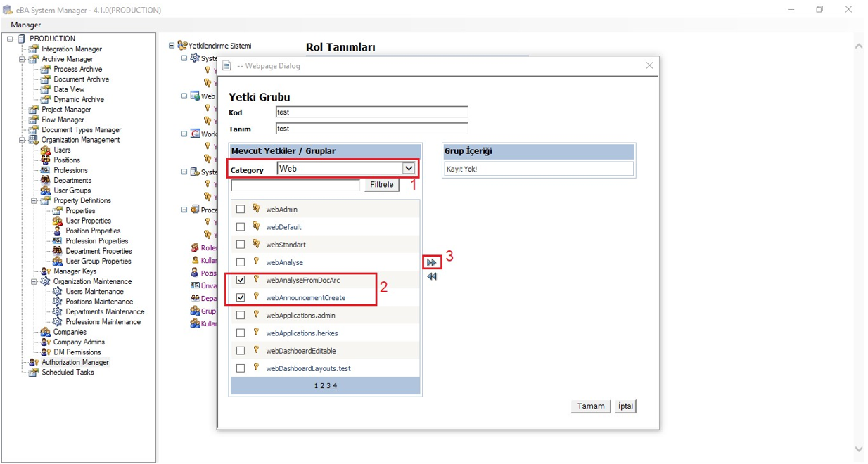Click the Users icon under Organization Management
The height and width of the screenshot is (464, 868).
pos(46,150)
